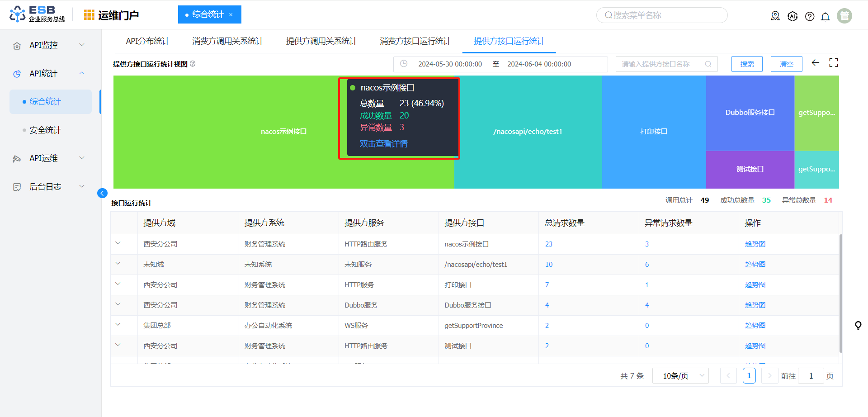Open the AI assistant hexagon icon
Viewport: 868px width, 417px height.
pyautogui.click(x=793, y=16)
